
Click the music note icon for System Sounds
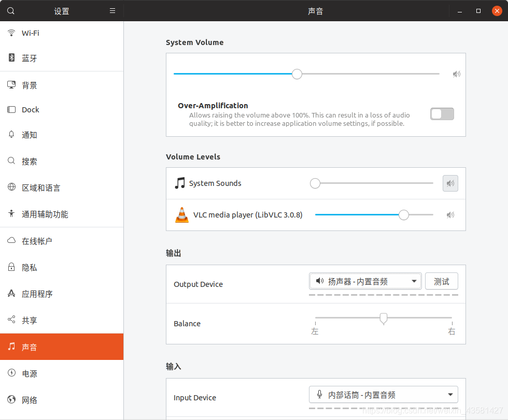pyautogui.click(x=180, y=183)
